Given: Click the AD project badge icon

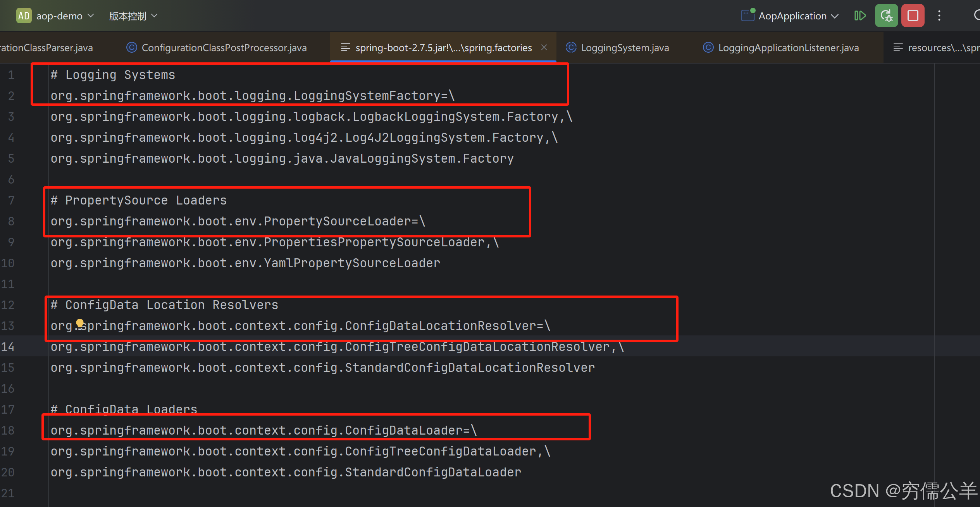Looking at the screenshot, I should click(24, 16).
